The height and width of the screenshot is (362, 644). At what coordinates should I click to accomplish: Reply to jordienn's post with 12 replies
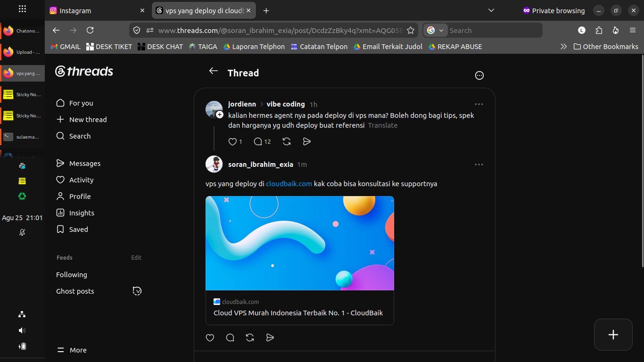262,141
